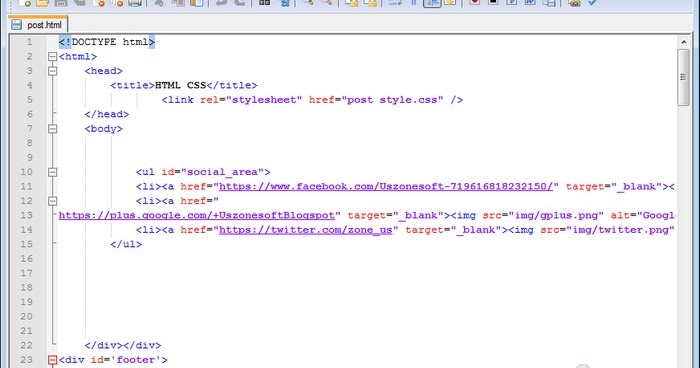Click the black Stop recording icon
The image size is (700, 368).
[x=493, y=2]
